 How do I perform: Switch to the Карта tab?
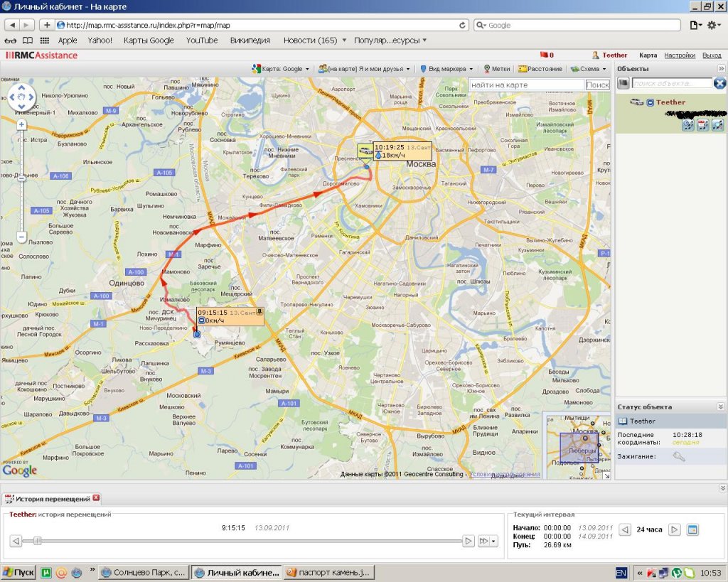pyautogui.click(x=648, y=55)
